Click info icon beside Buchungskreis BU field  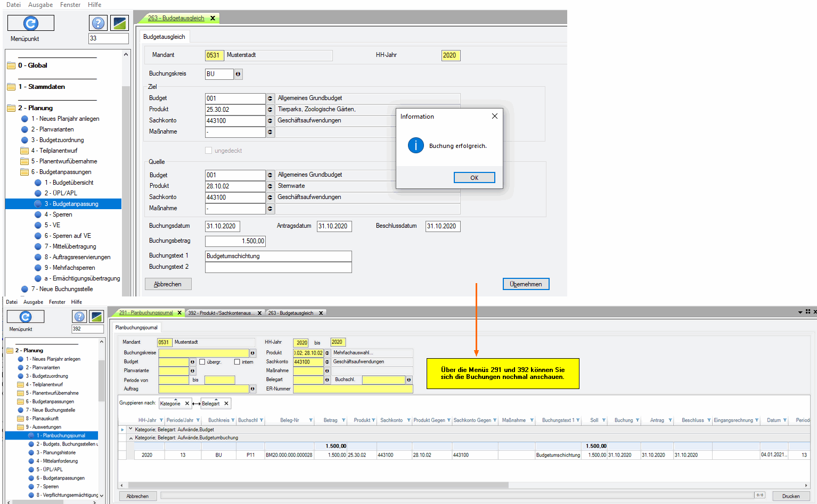[x=238, y=74]
